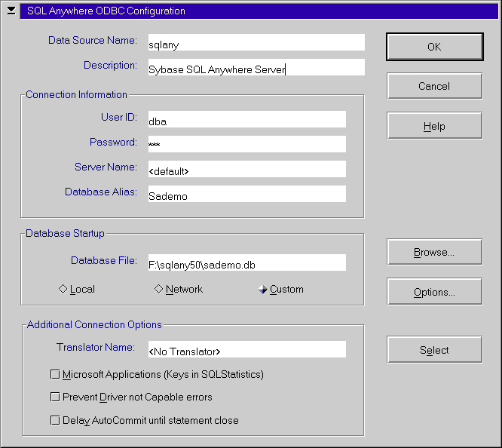Click the Database Alias field
502x448 pixels.
[246, 194]
